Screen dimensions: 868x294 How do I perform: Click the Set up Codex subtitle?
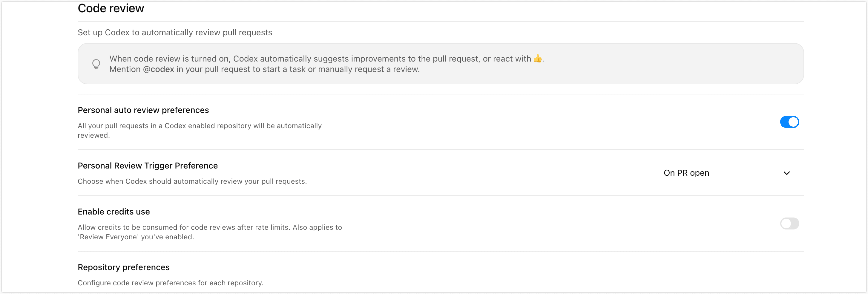coord(175,32)
